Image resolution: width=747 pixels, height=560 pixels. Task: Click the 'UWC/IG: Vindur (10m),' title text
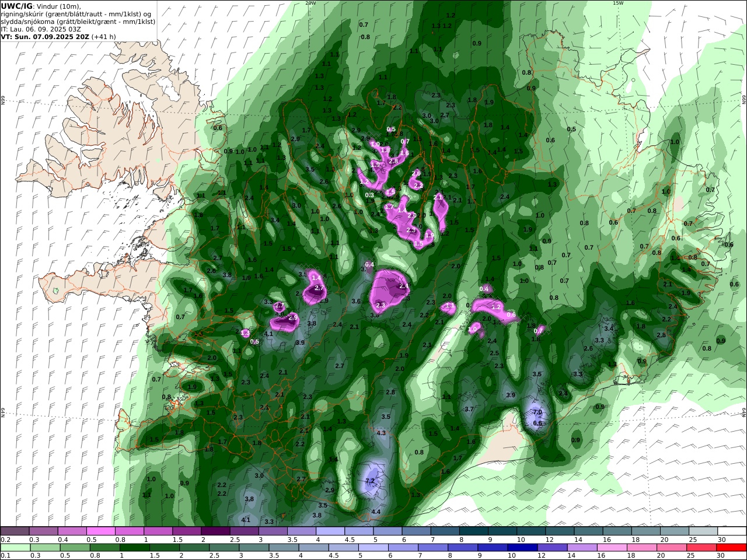pyautogui.click(x=41, y=6)
